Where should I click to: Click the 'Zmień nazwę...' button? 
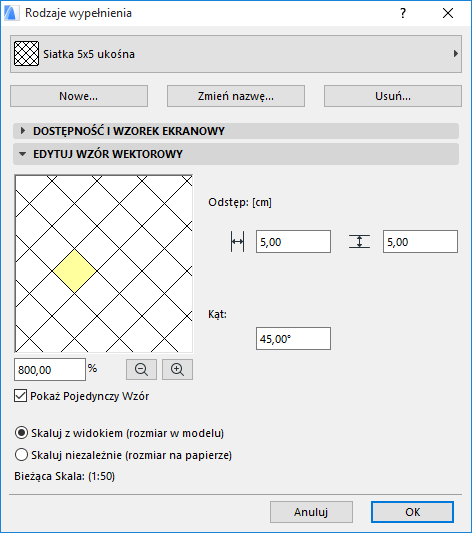236,96
